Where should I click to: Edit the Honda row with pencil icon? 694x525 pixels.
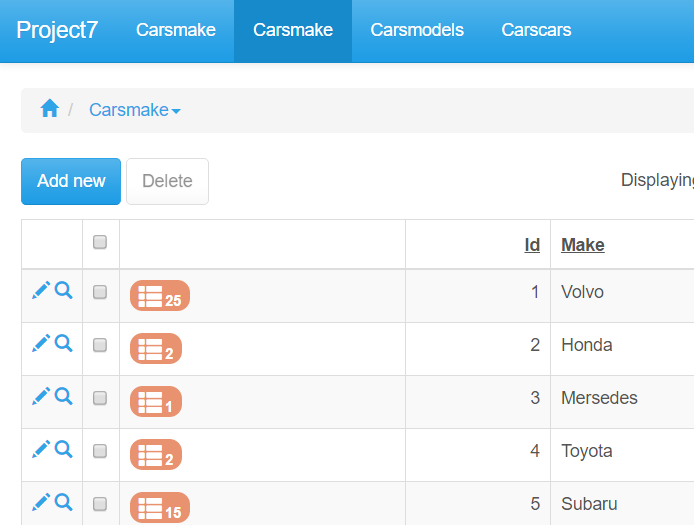(41, 344)
